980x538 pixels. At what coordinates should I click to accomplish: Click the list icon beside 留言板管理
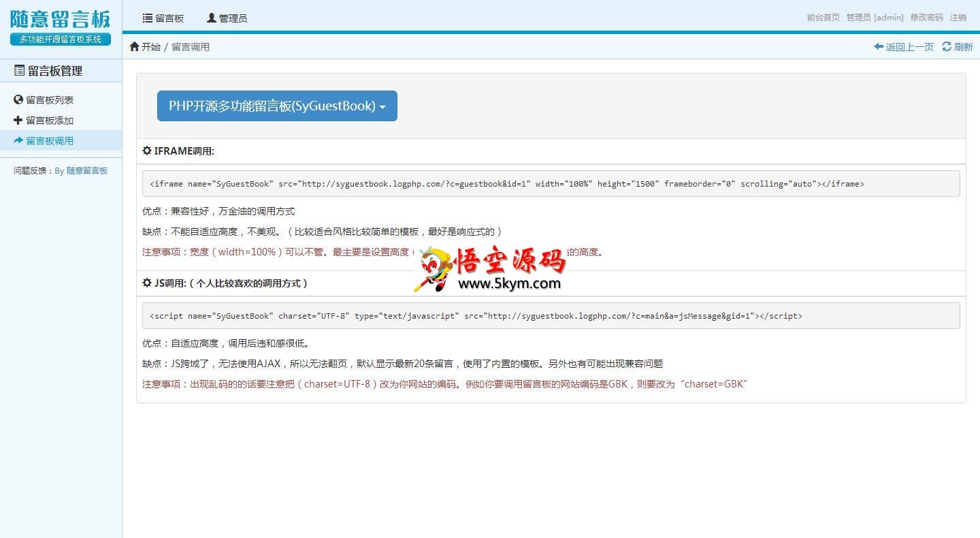pyautogui.click(x=19, y=70)
